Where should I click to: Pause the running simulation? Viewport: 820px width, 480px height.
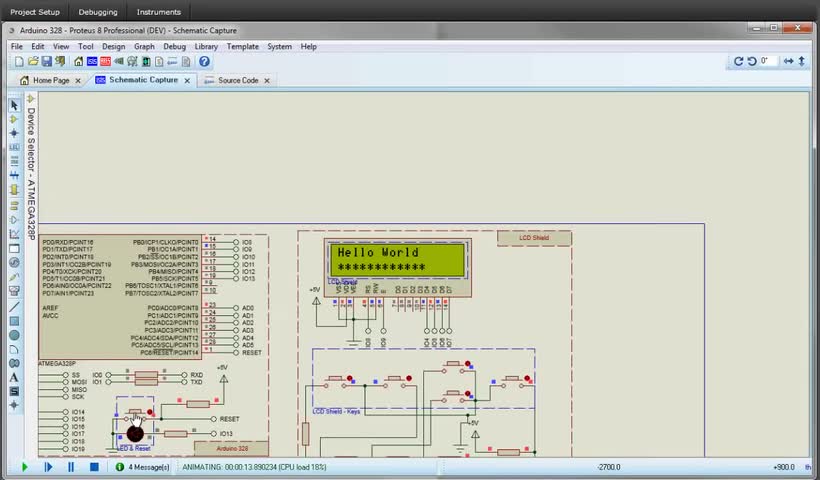(x=71, y=467)
